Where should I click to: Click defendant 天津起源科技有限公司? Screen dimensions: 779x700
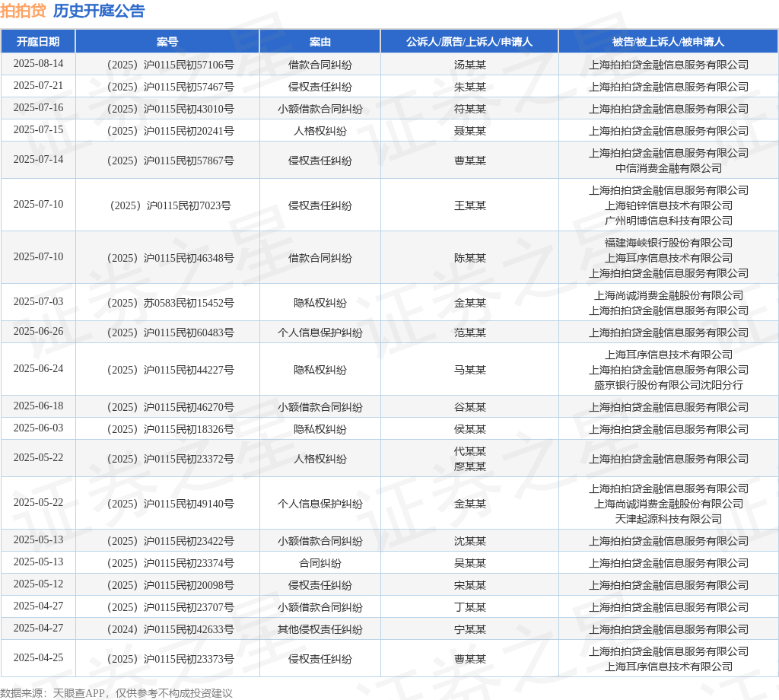point(668,519)
